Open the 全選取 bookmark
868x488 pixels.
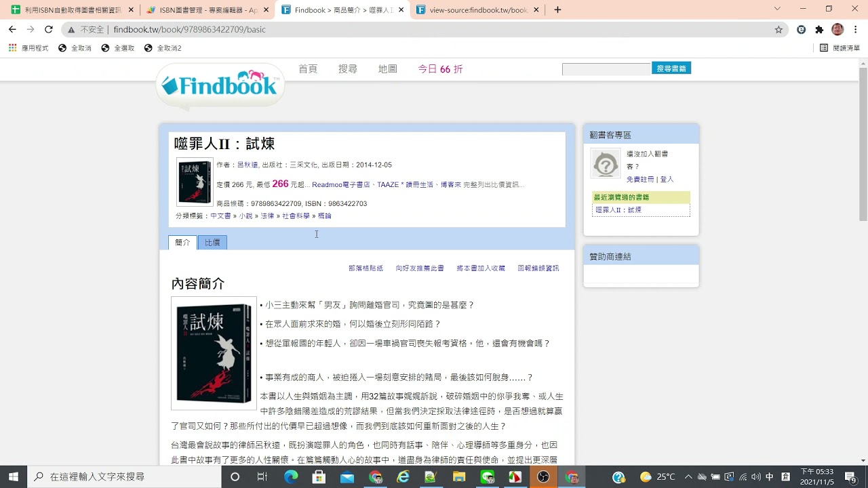click(x=118, y=48)
